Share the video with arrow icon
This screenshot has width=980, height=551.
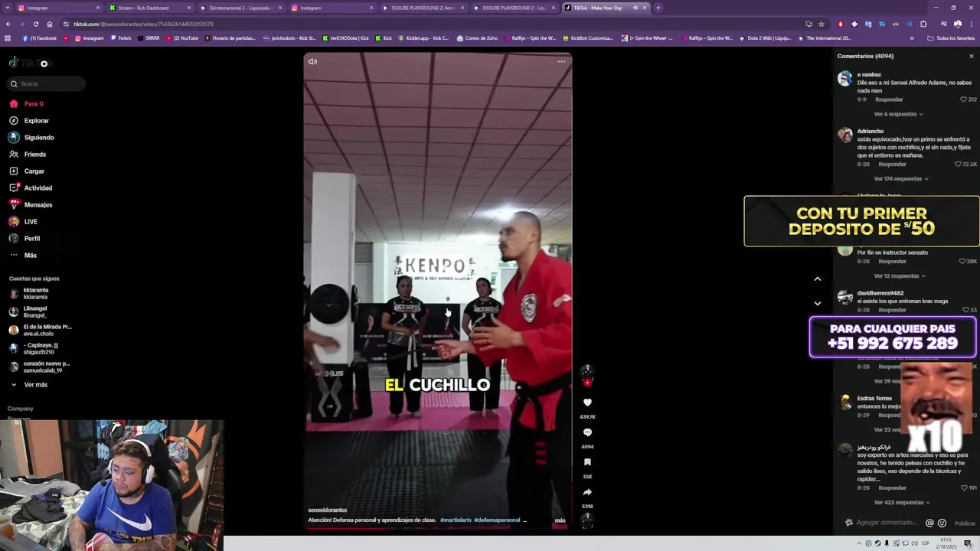click(x=587, y=492)
